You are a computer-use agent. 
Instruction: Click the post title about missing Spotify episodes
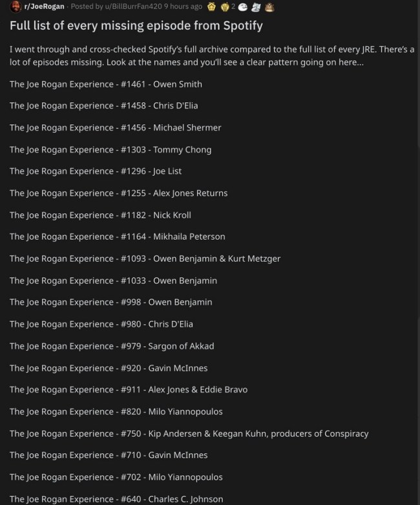136,26
